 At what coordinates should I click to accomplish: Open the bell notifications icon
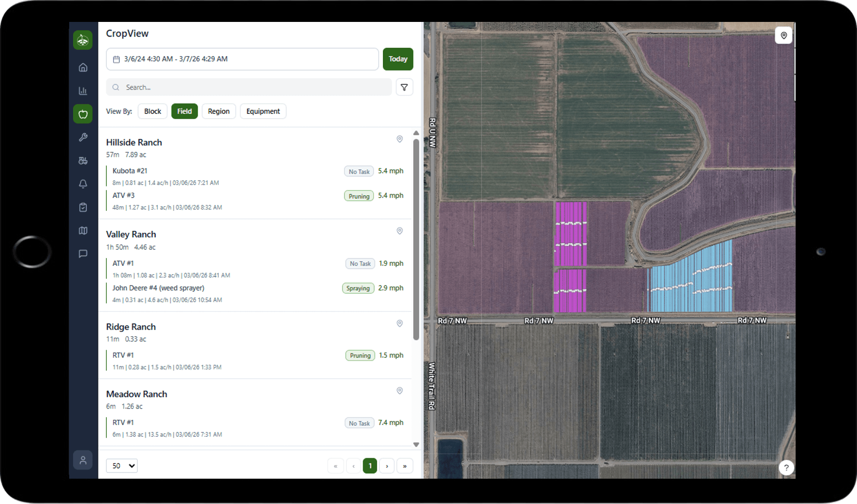[x=83, y=184]
